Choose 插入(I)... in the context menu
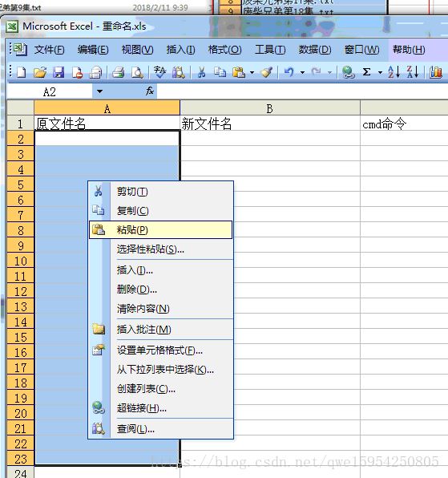 (x=161, y=270)
